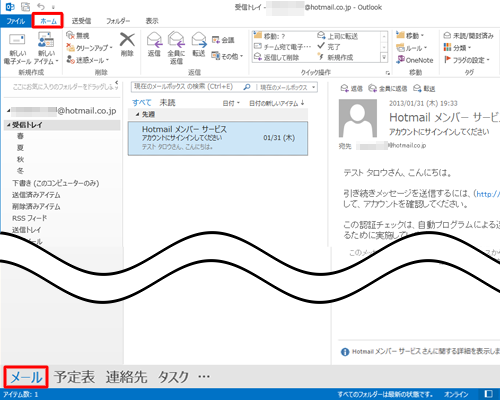Collapse the hotmail.co.jp account tree
Screen dimensions: 500x400
(x=8, y=111)
